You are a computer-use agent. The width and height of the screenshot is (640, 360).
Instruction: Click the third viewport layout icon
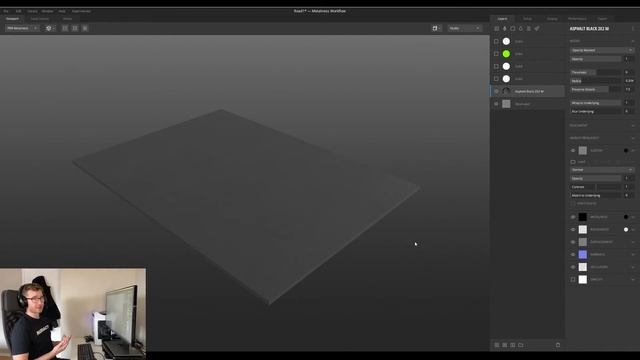(x=85, y=28)
